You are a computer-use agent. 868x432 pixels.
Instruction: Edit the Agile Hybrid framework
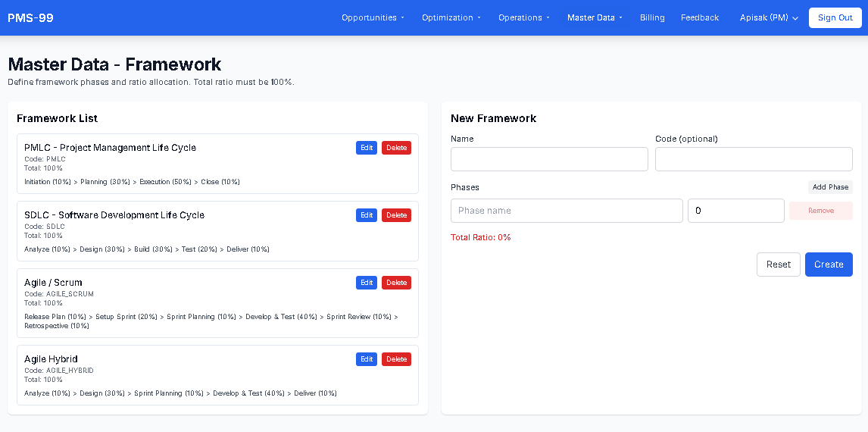367,359
